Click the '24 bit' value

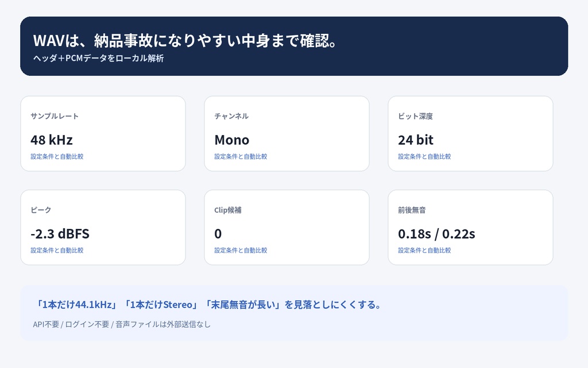coord(416,140)
